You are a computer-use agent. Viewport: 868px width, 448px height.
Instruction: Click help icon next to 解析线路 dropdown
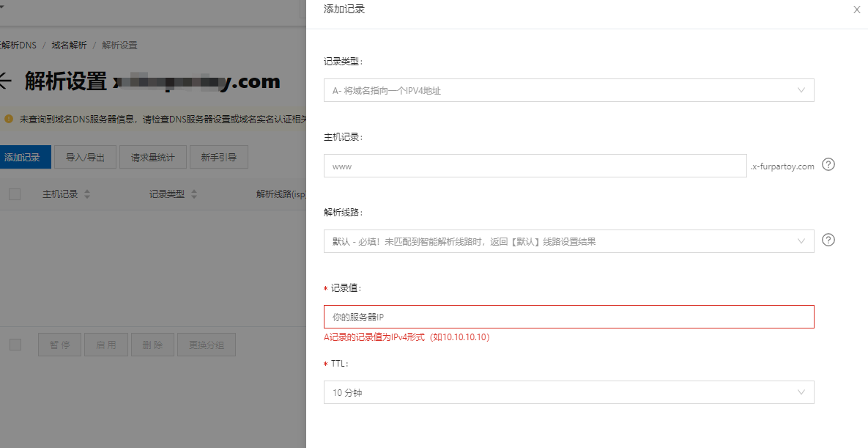coord(828,240)
